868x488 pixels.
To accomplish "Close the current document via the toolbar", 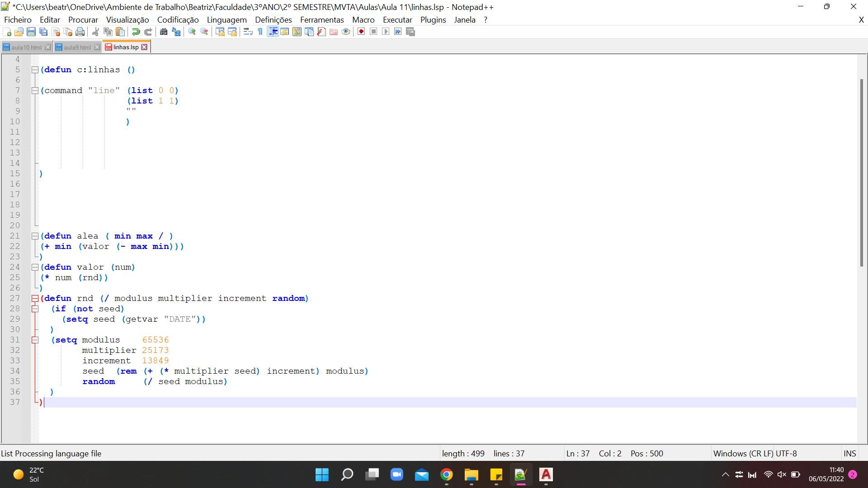I will coord(56,32).
